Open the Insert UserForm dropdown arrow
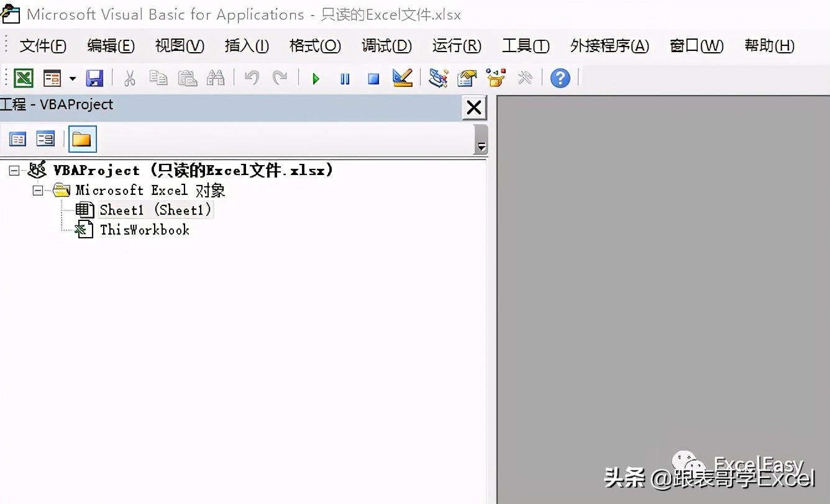The width and height of the screenshot is (830, 504). [72, 79]
